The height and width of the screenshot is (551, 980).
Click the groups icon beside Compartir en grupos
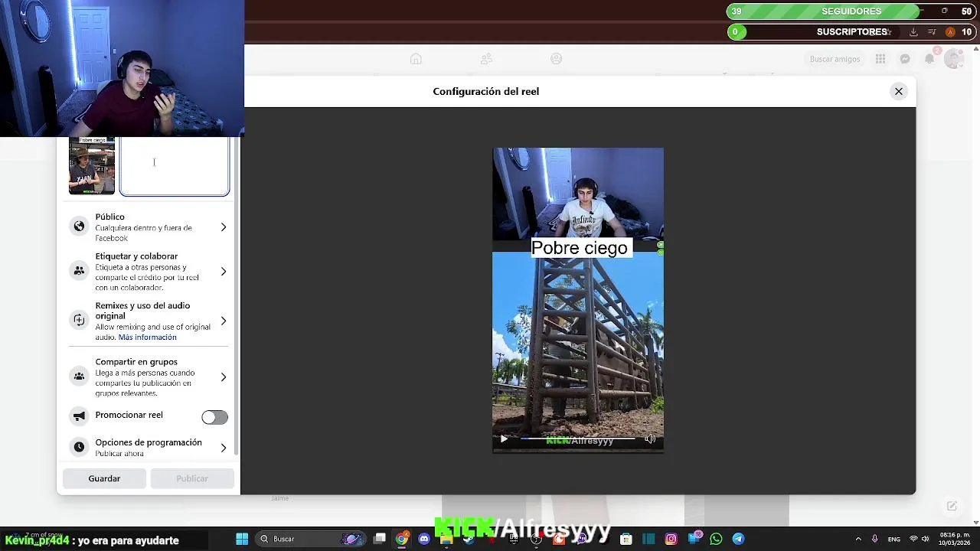pyautogui.click(x=79, y=376)
